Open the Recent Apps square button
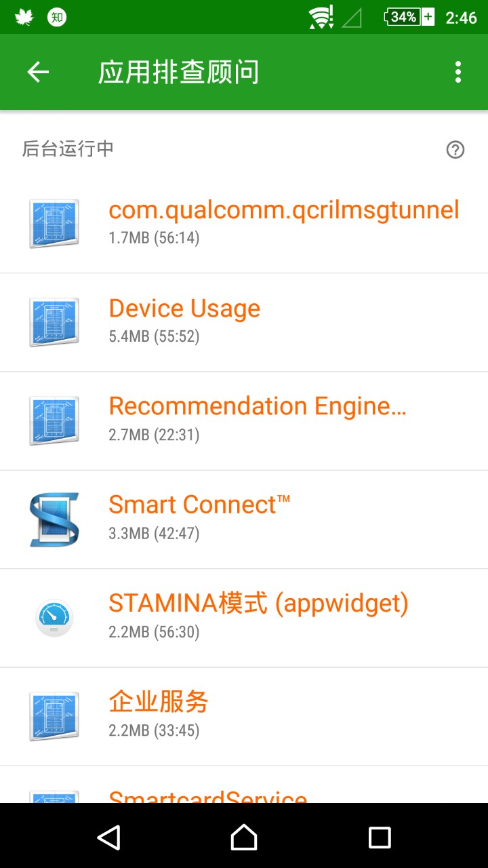 [380, 837]
